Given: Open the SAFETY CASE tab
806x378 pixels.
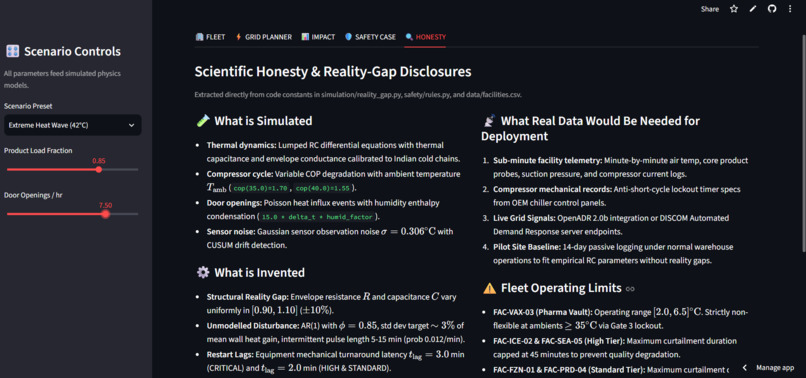Looking at the screenshot, I should pos(370,37).
